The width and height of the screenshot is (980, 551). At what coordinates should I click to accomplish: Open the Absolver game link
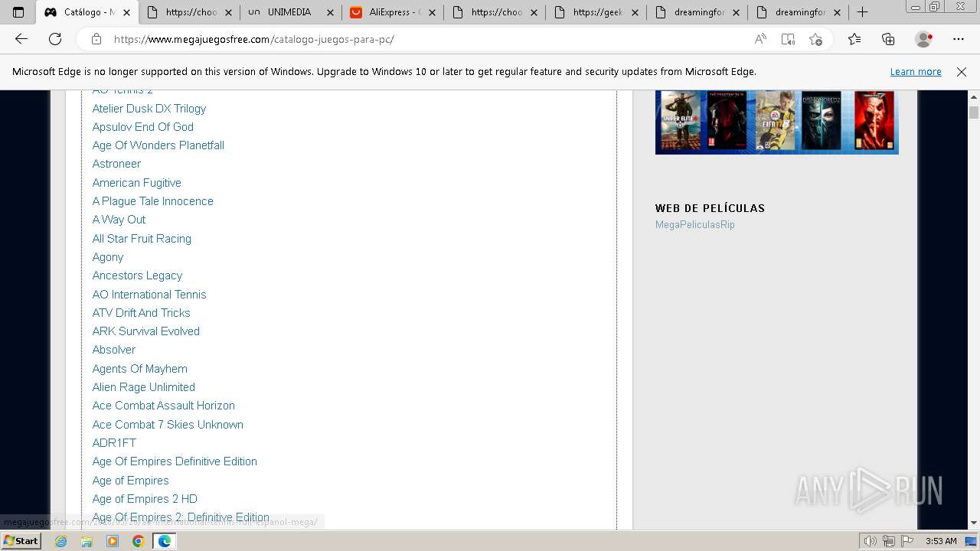114,350
